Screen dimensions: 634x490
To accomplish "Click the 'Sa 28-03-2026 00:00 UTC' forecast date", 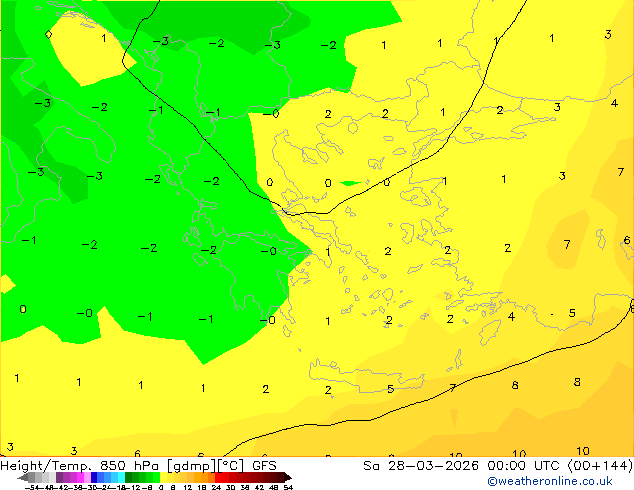I will coord(463,466).
